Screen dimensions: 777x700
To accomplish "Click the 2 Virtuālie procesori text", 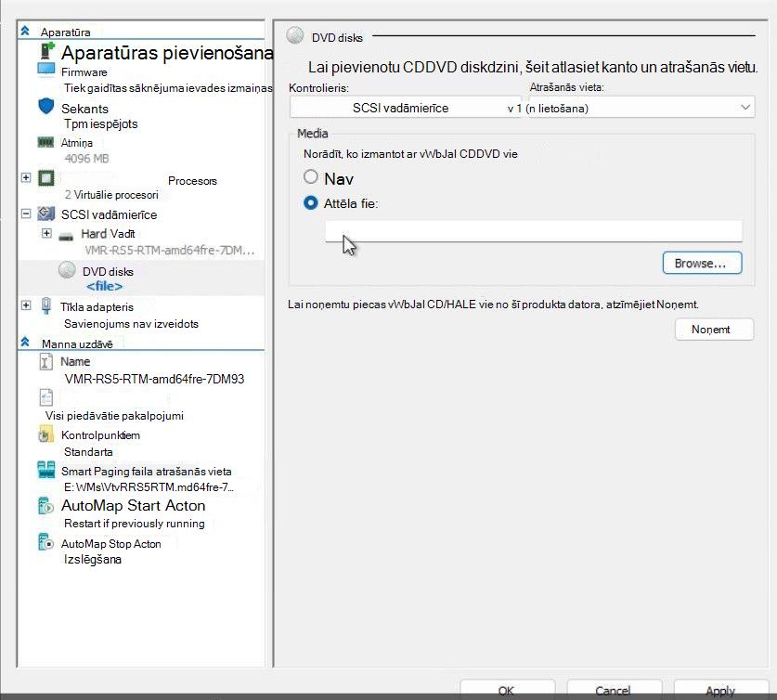I will coord(111,195).
